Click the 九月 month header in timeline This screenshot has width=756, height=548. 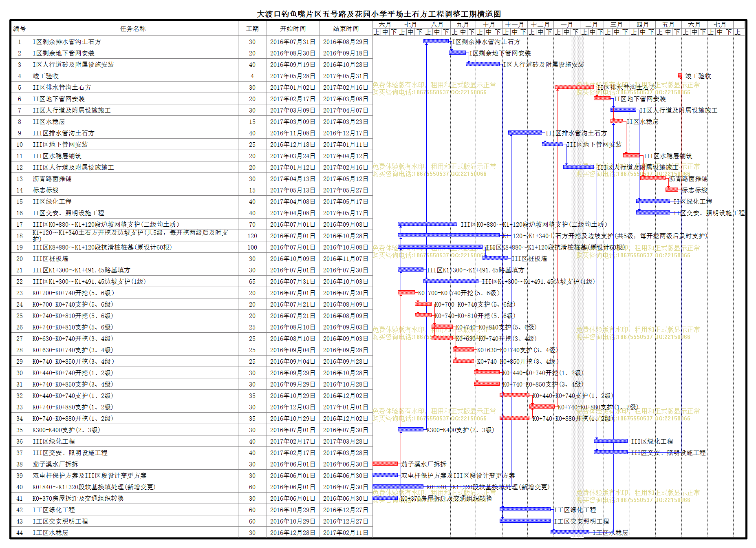tap(463, 24)
